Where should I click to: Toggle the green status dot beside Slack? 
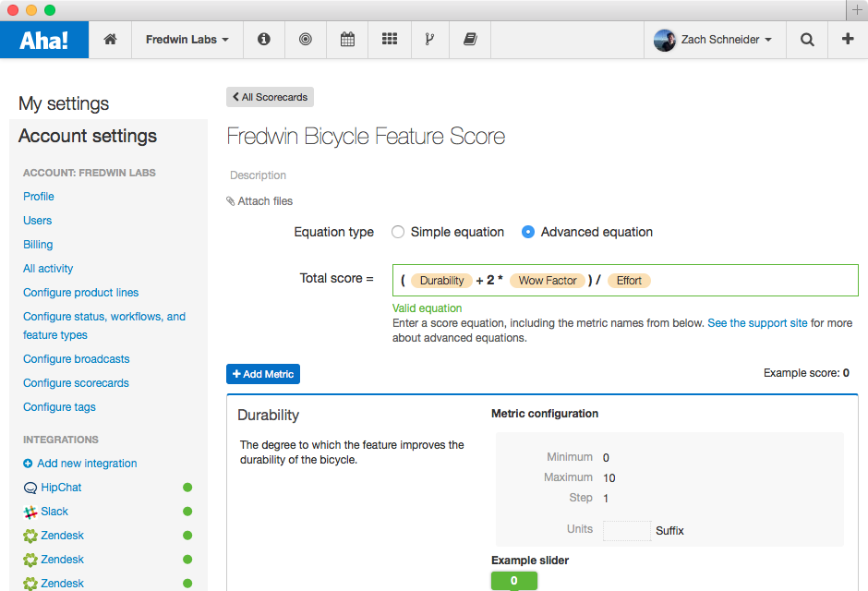pyautogui.click(x=187, y=511)
